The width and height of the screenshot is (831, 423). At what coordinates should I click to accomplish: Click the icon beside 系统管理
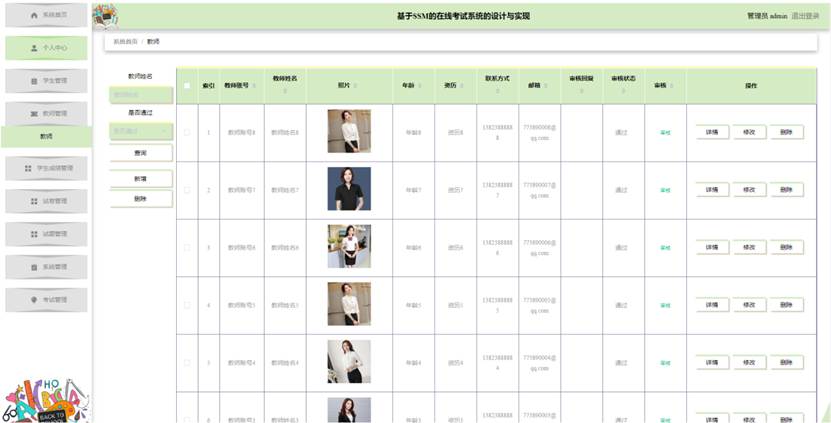pyautogui.click(x=34, y=267)
